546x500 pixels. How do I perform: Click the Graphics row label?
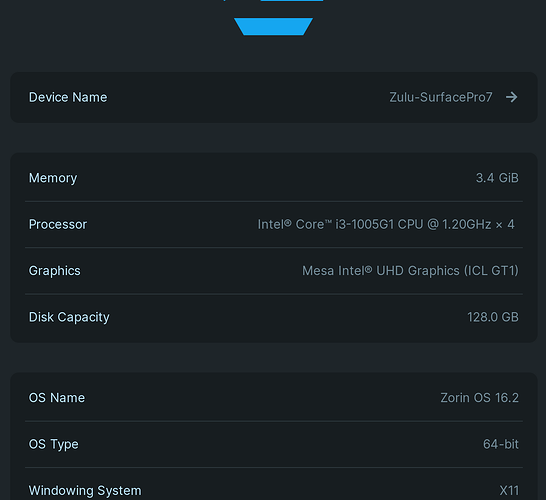pos(55,271)
